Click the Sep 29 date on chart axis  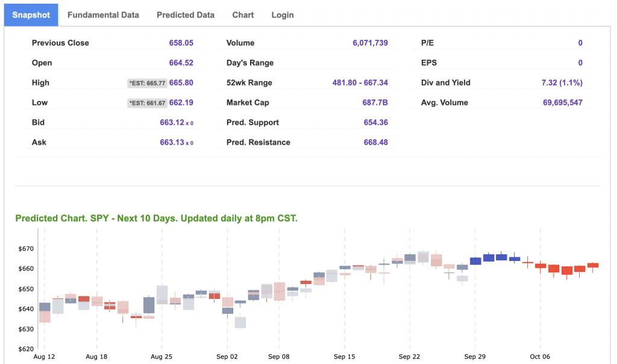coord(475,357)
